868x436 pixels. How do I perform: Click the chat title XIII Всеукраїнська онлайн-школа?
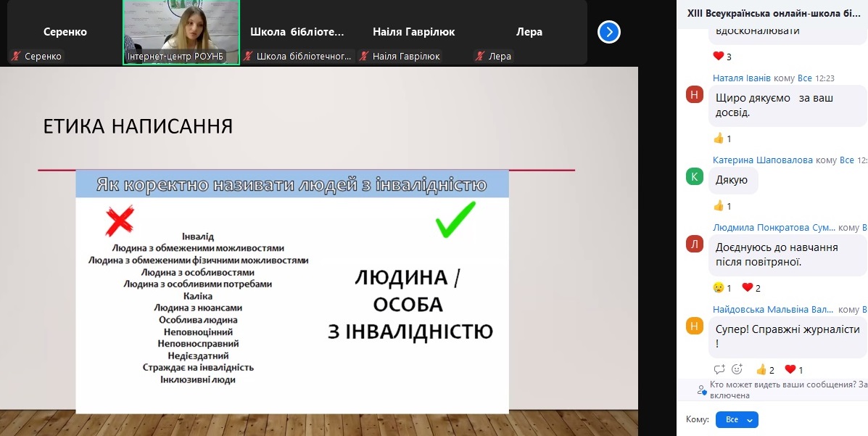point(773,13)
